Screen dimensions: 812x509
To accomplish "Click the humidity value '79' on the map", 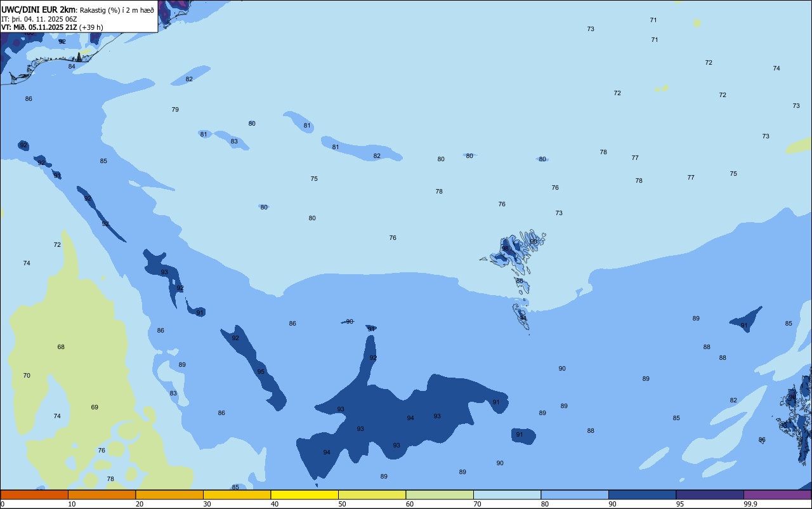I will tap(175, 110).
